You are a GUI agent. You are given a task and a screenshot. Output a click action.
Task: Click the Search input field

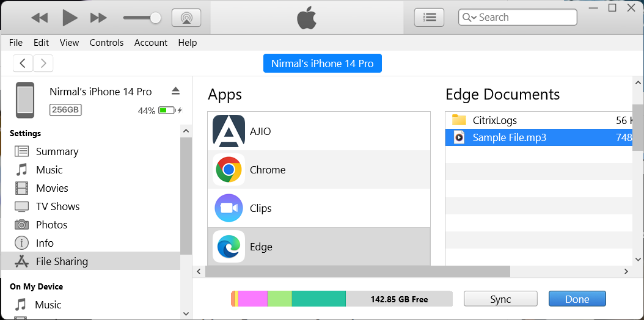pos(518,17)
